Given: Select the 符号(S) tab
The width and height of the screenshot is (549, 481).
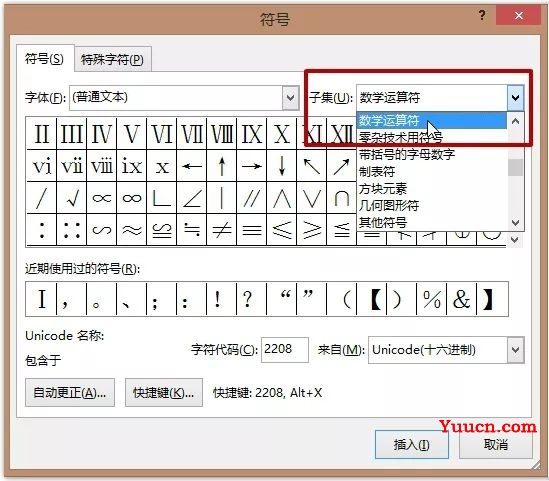Looking at the screenshot, I should coord(44,58).
